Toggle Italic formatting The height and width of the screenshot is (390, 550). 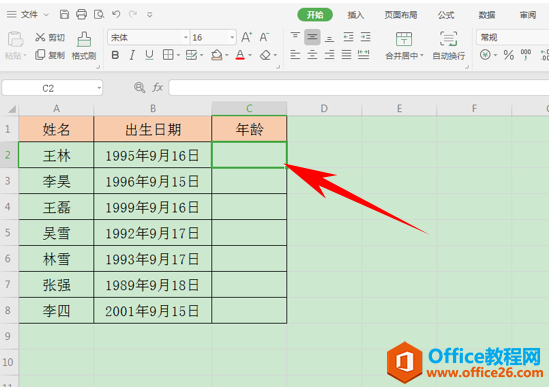[132, 55]
